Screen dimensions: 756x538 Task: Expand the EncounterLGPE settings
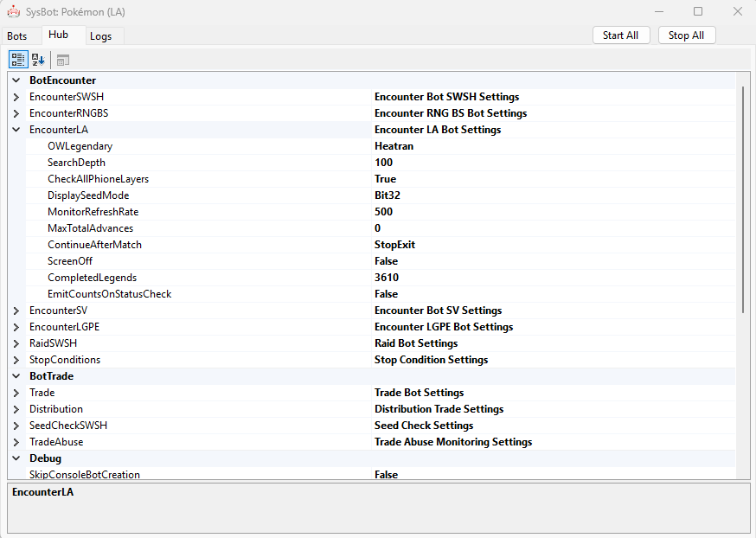(16, 327)
